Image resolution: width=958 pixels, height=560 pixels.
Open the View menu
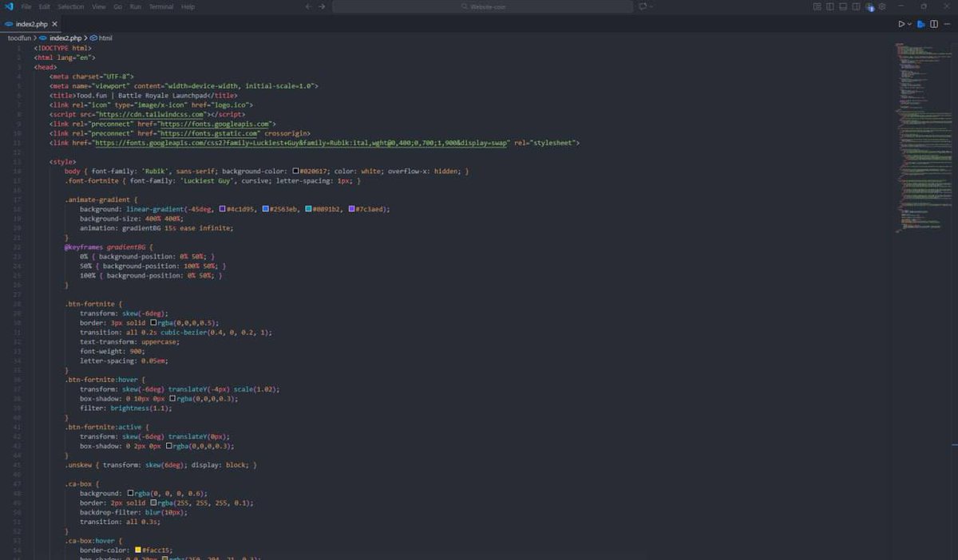99,6
